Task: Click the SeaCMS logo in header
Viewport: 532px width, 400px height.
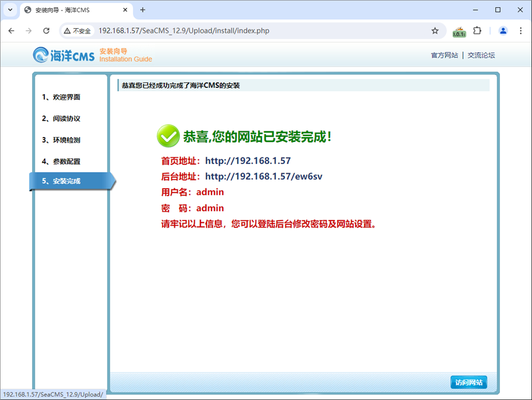Action: 63,55
